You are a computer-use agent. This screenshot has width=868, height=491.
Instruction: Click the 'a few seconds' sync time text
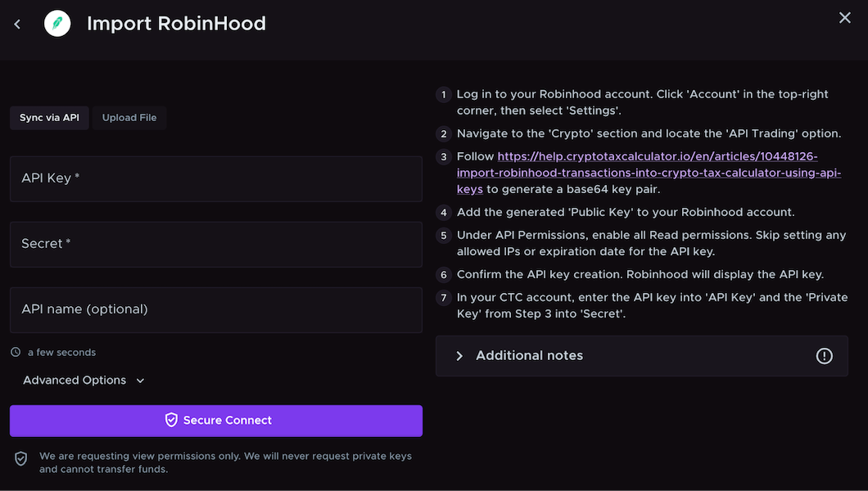tap(62, 352)
